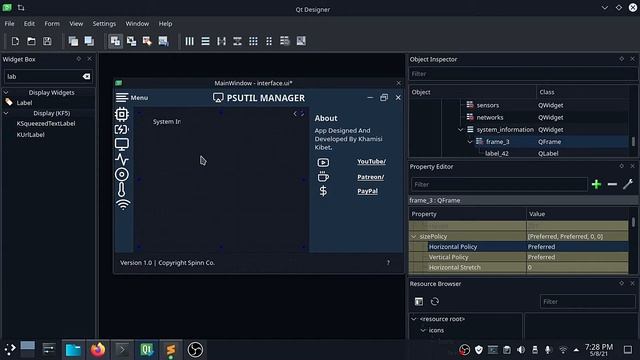Reload resources in the Resource Browser
Screen dimensions: 640x360
coord(435,302)
